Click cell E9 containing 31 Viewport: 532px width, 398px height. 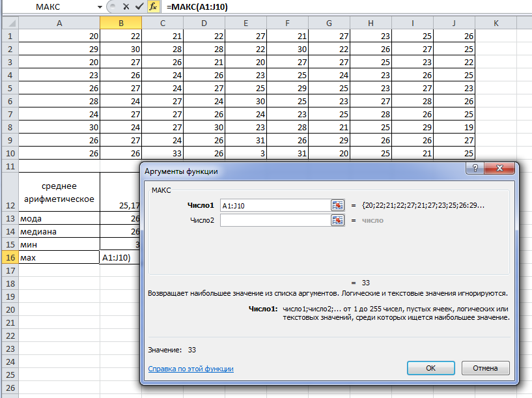[x=246, y=140]
